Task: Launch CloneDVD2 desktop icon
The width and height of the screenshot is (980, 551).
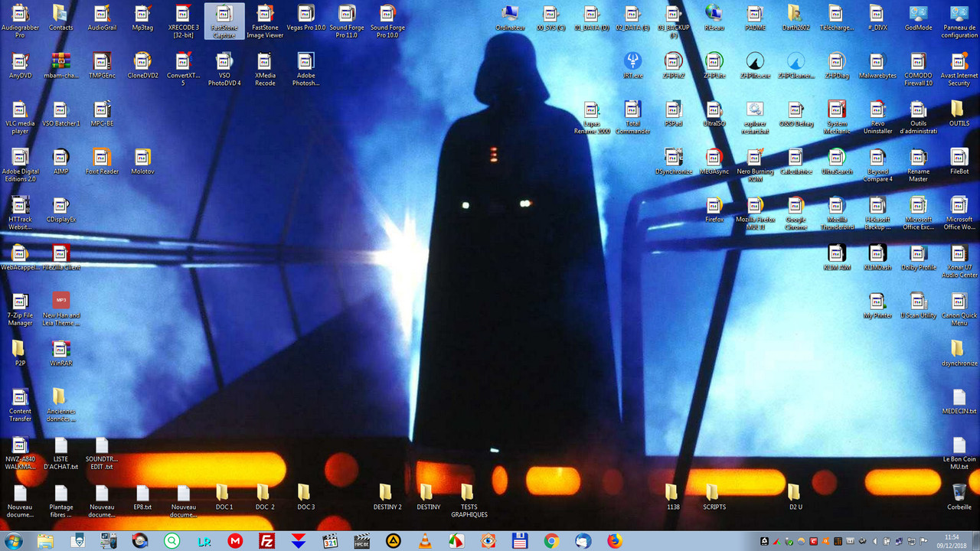Action: [x=142, y=66]
